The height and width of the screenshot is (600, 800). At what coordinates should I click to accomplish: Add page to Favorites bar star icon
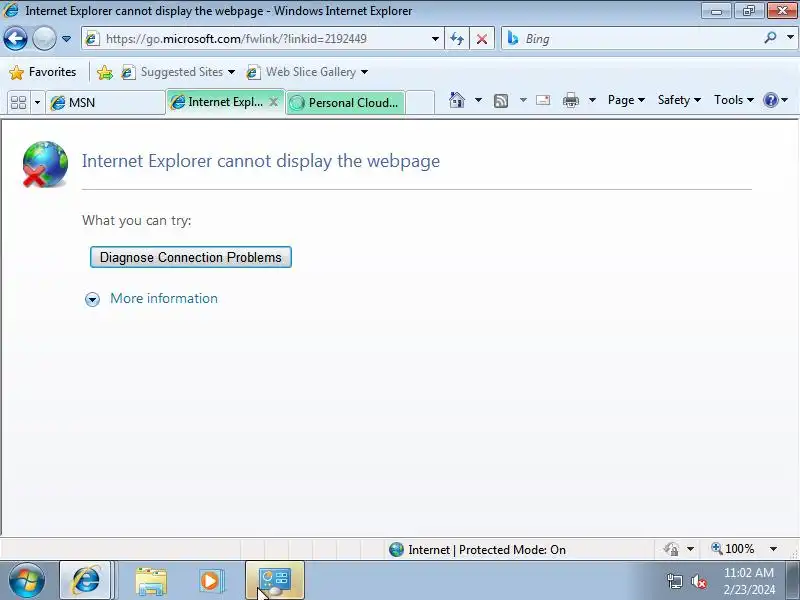(105, 72)
